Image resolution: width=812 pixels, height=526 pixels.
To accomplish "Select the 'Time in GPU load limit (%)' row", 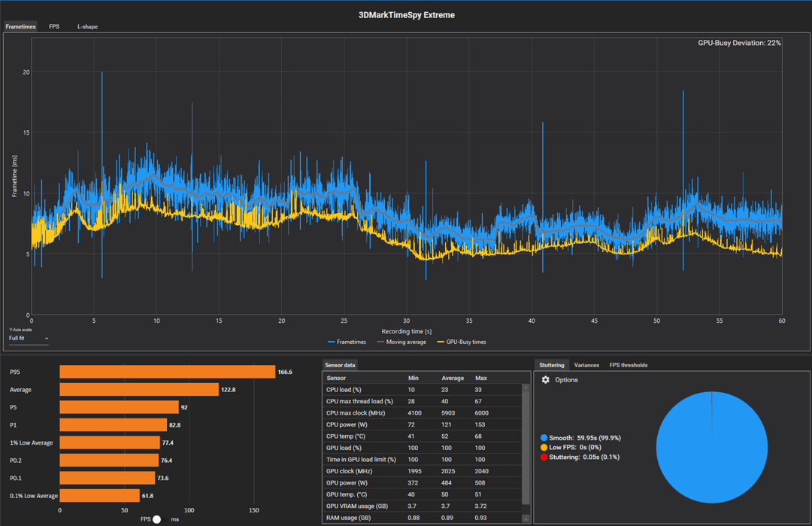I will [x=423, y=460].
